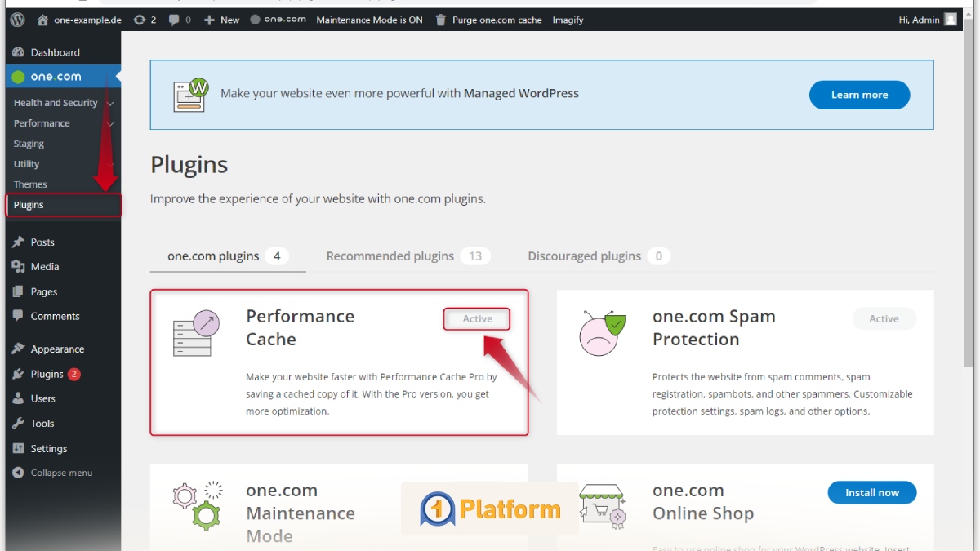Switch to Recommended plugins tab
Image resolution: width=980 pixels, height=551 pixels.
tap(390, 256)
